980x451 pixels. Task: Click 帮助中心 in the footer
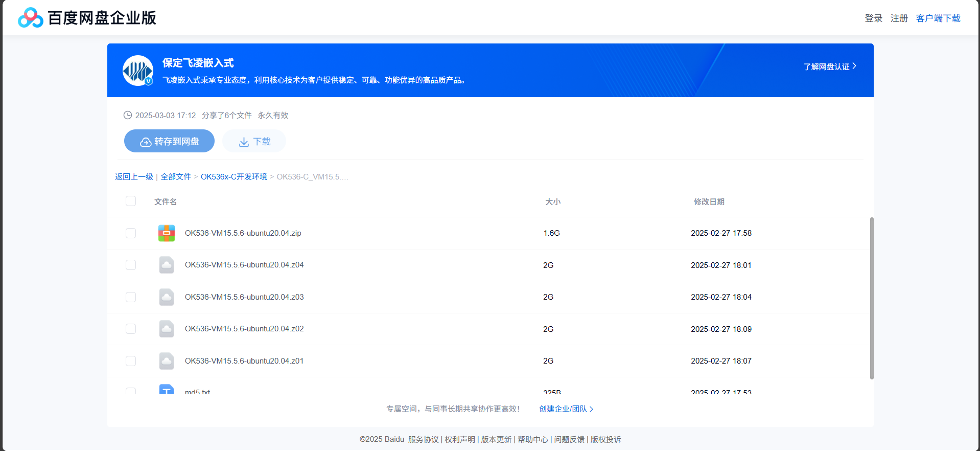coord(533,439)
